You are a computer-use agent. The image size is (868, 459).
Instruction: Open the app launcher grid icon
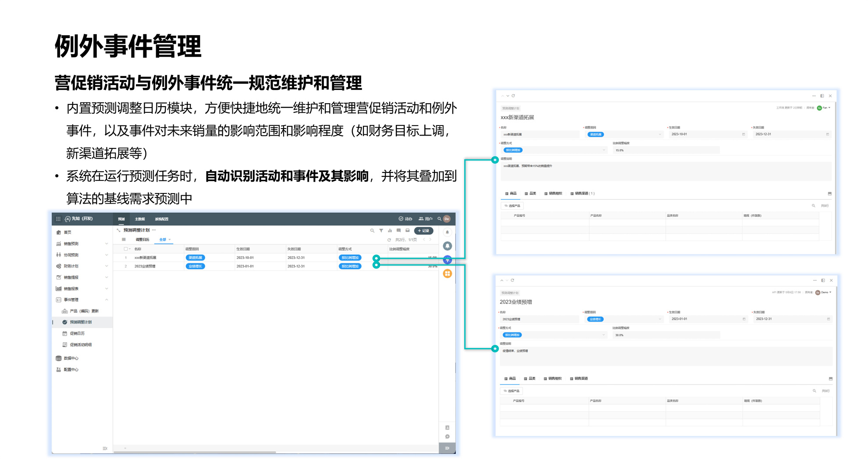[58, 219]
